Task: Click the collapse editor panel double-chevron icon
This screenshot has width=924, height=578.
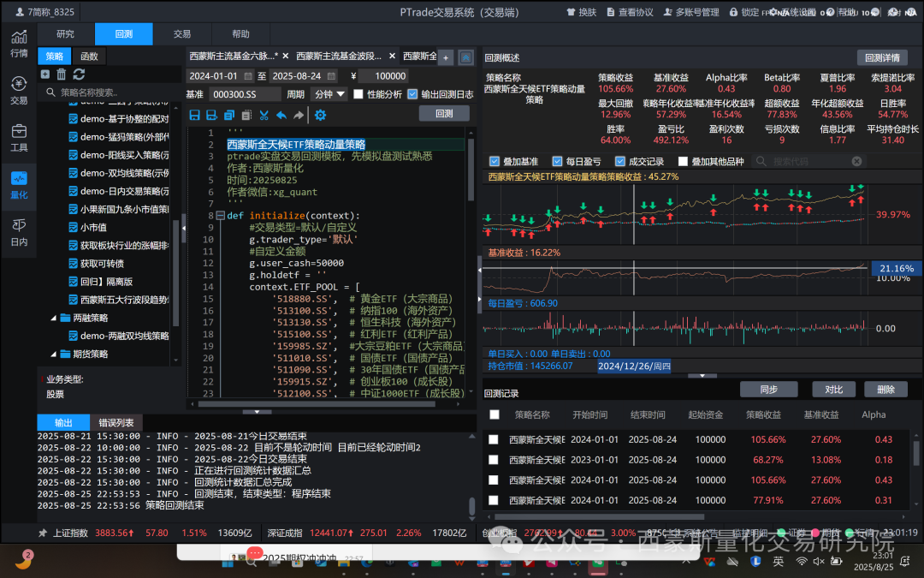Action: (x=465, y=57)
